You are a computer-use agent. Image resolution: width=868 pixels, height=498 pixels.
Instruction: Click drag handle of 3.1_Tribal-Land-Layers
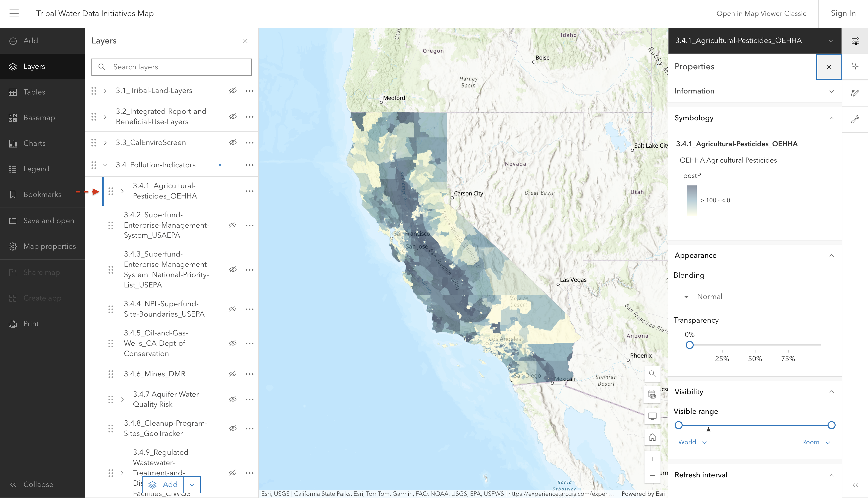click(x=94, y=91)
